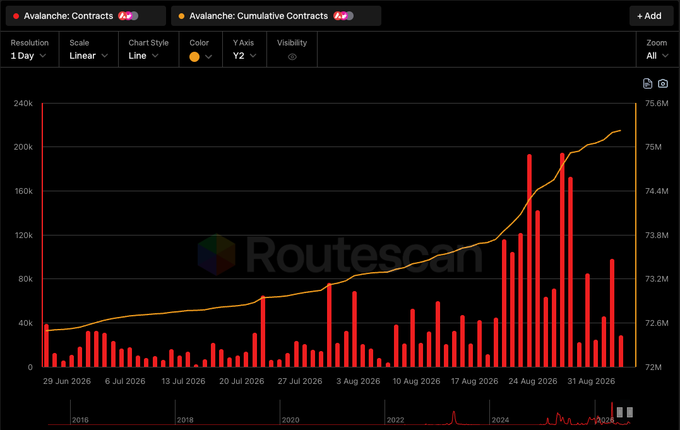
Task: Click left axis label 240k
Action: click(x=23, y=103)
